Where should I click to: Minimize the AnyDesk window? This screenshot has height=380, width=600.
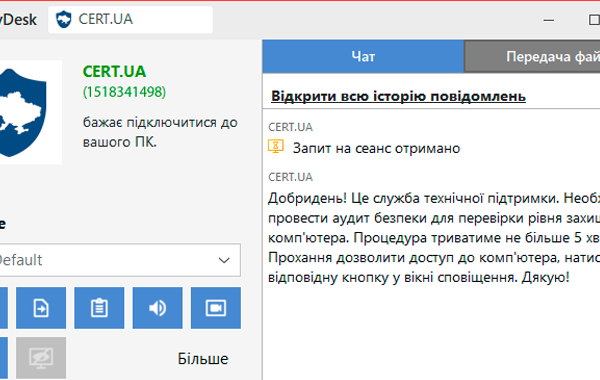[549, 20]
